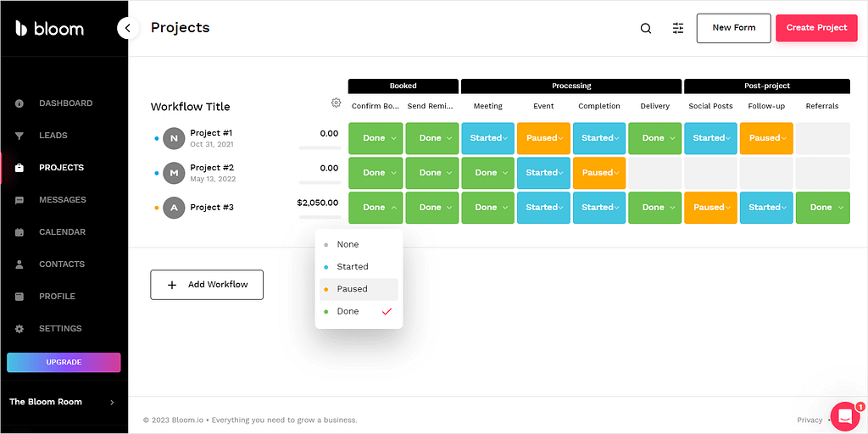868x434 pixels.
Task: Click the Contacts person icon
Action: 19,264
